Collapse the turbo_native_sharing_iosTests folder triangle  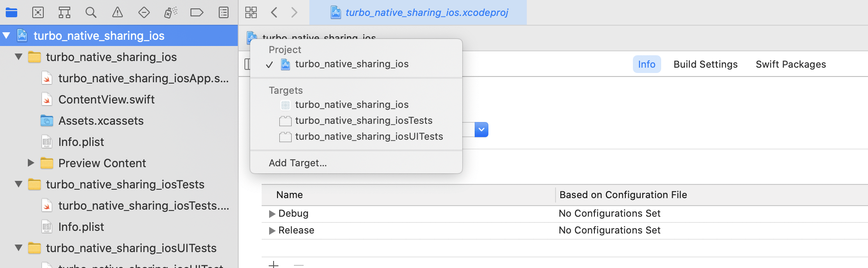[19, 184]
